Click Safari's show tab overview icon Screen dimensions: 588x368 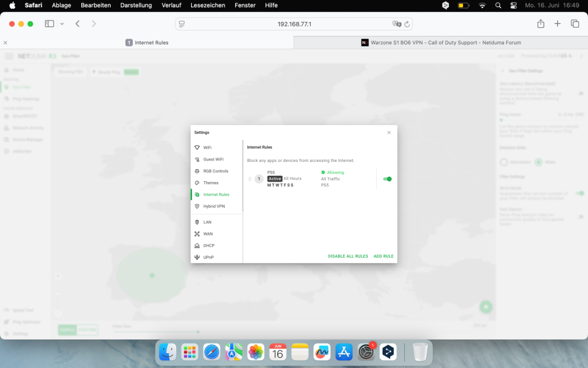pyautogui.click(x=575, y=24)
